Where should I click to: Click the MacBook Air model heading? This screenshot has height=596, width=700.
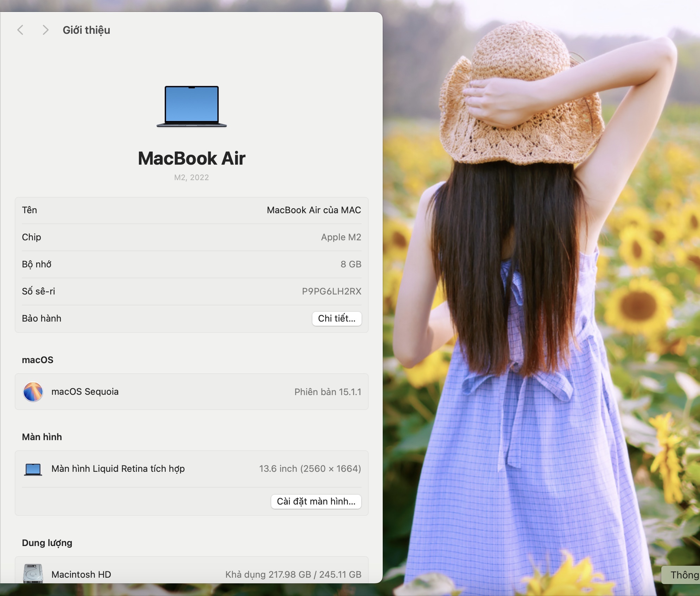[192, 158]
